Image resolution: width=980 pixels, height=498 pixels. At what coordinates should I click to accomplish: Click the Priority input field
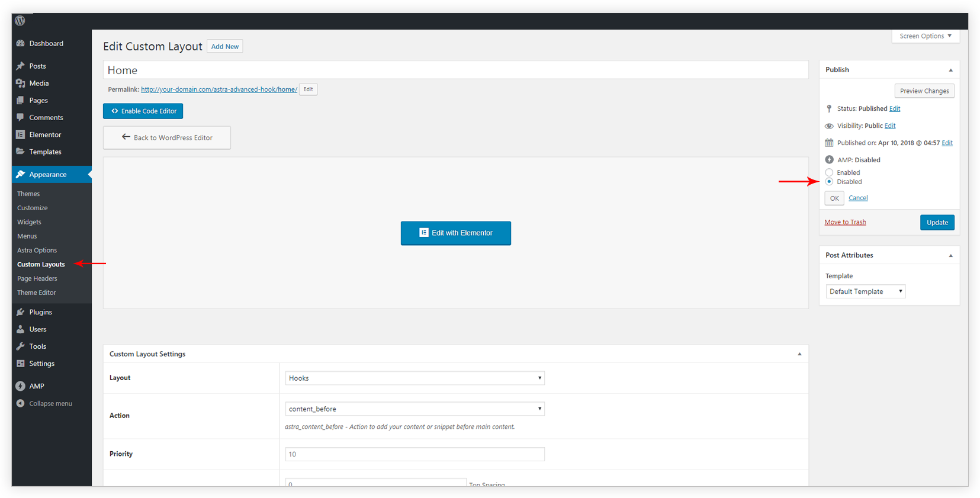(x=415, y=454)
